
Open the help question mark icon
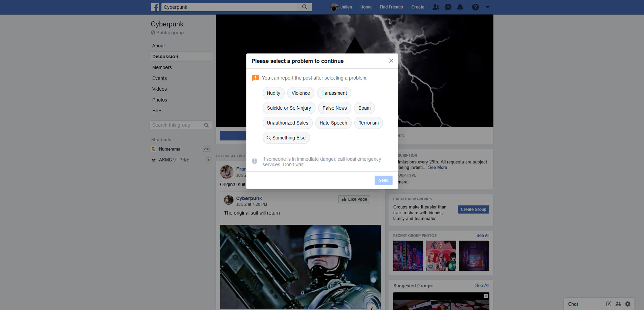tap(475, 7)
